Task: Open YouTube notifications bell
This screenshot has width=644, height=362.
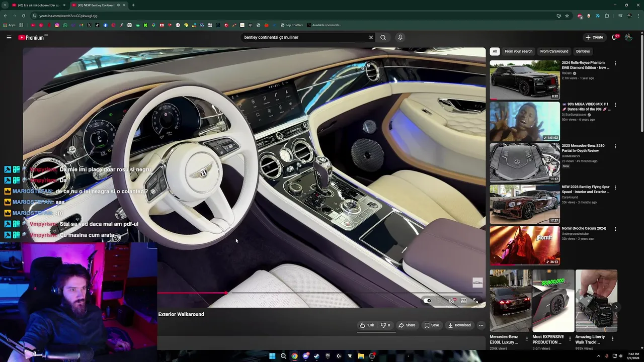Action: tap(615, 37)
